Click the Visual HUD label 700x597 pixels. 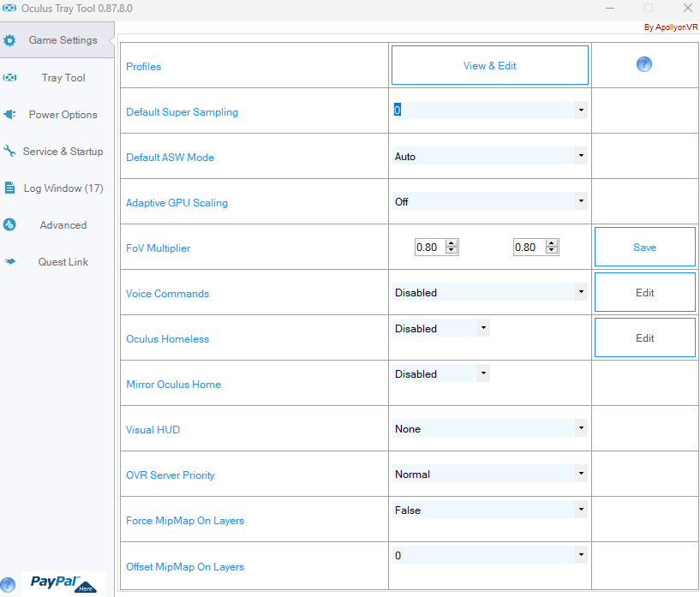(x=153, y=430)
